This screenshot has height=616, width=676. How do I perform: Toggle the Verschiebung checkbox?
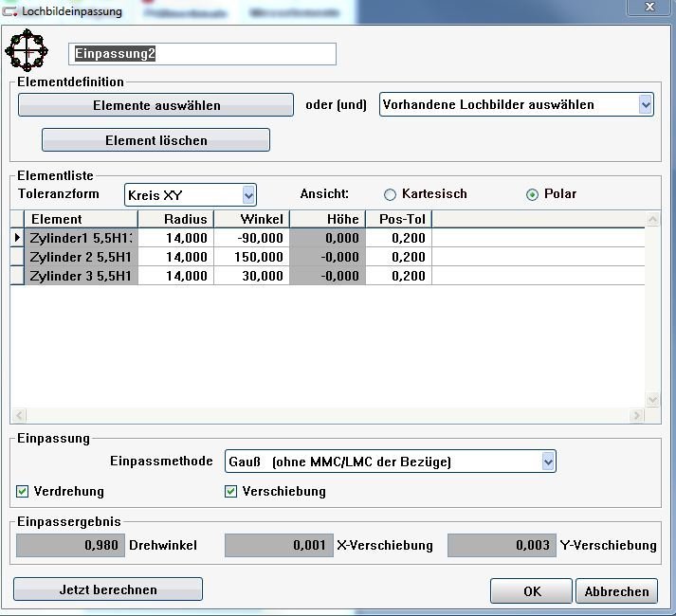(x=230, y=492)
